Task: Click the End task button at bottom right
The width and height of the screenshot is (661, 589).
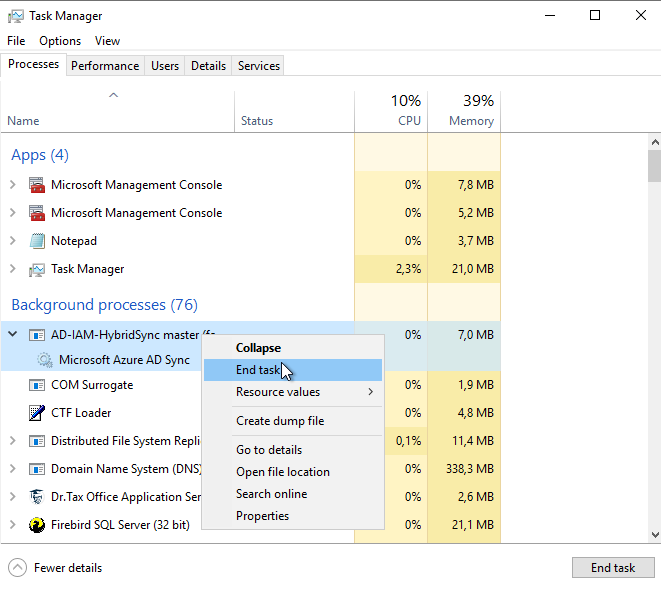Action: click(613, 567)
